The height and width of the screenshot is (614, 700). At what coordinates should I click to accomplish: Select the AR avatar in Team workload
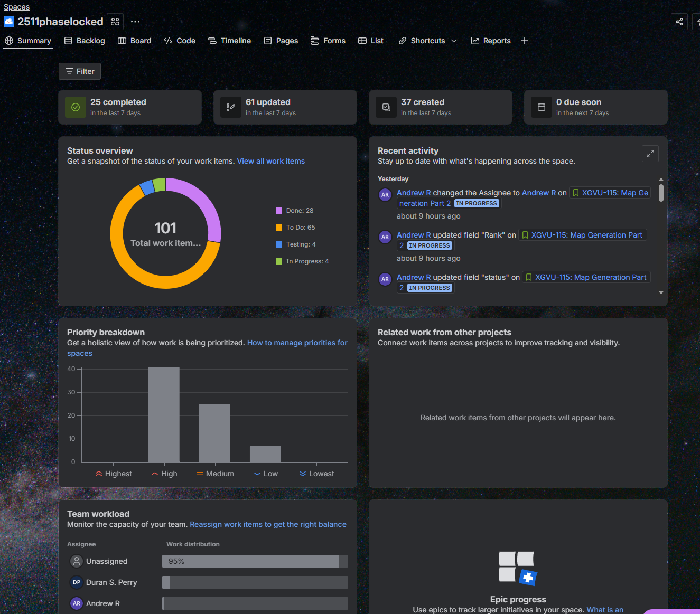point(77,603)
